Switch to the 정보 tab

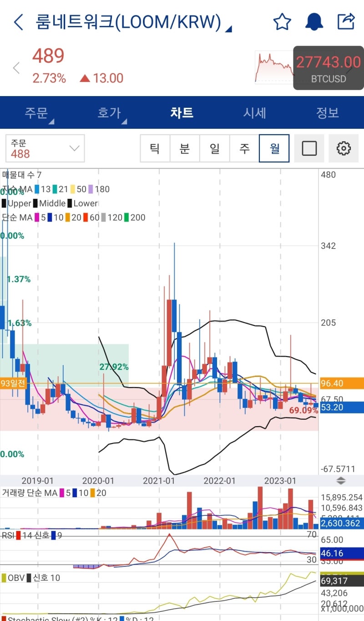coord(328,112)
